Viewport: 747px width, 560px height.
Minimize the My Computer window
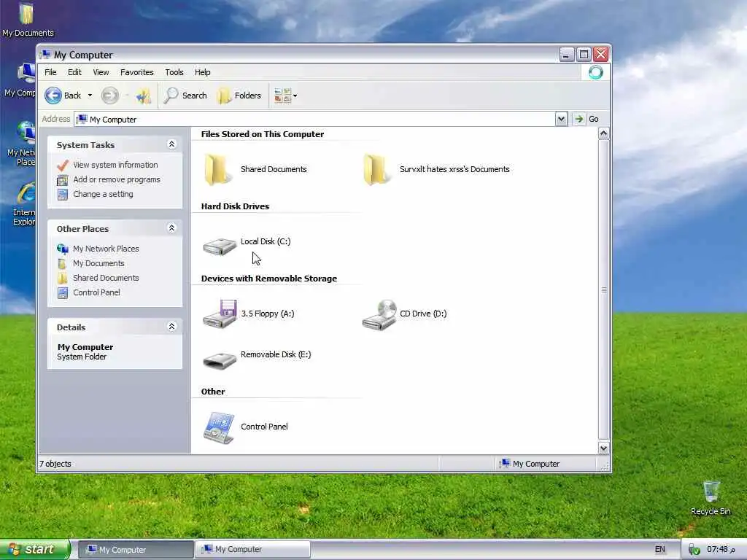pos(566,55)
